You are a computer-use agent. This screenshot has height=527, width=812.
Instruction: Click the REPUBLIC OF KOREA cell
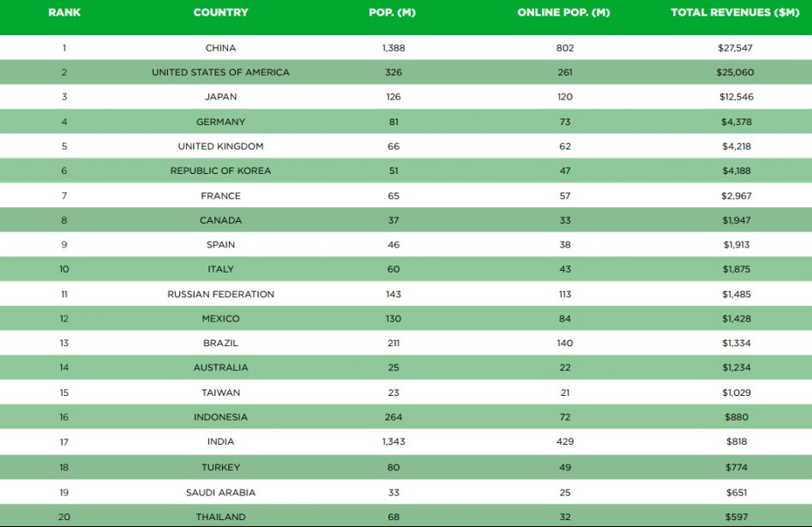pyautogui.click(x=220, y=171)
